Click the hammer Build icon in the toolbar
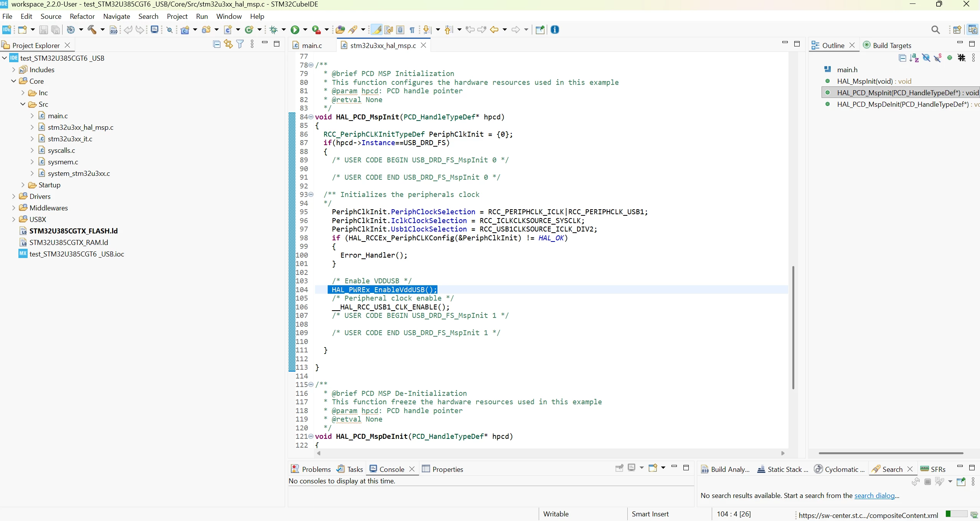Viewport: 980px width, 521px height. pyautogui.click(x=92, y=30)
